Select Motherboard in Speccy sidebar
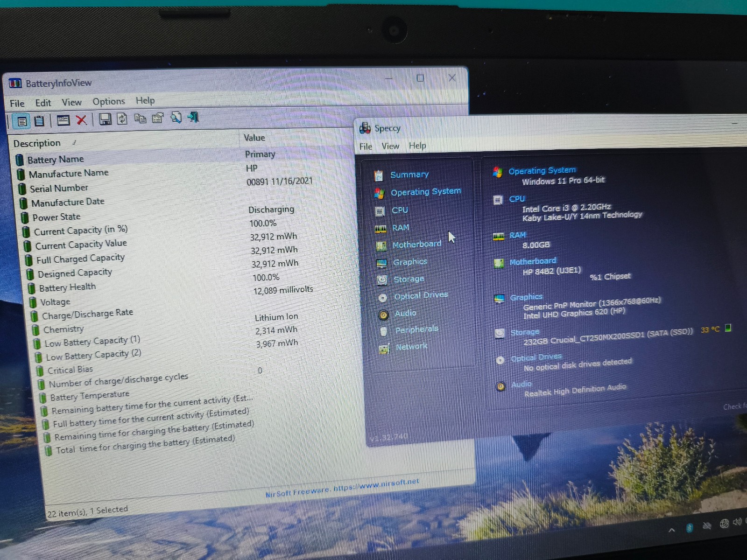 [x=417, y=244]
